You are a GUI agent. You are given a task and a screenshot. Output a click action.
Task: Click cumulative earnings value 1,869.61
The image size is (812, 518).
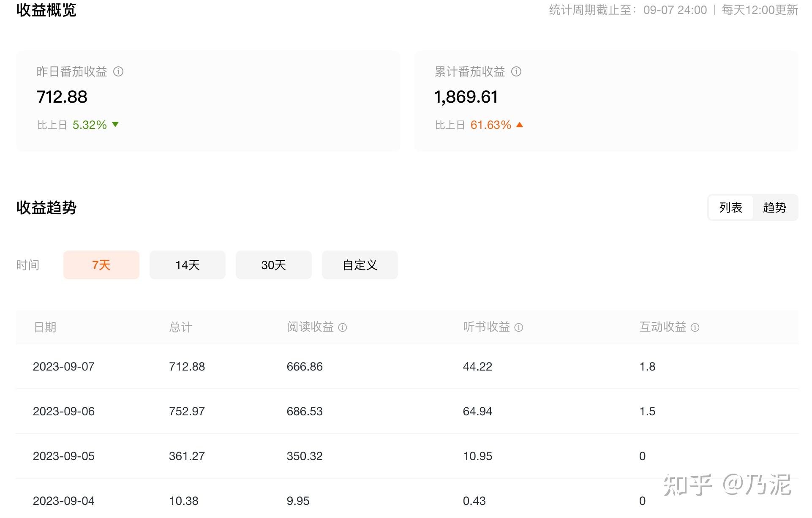(466, 97)
